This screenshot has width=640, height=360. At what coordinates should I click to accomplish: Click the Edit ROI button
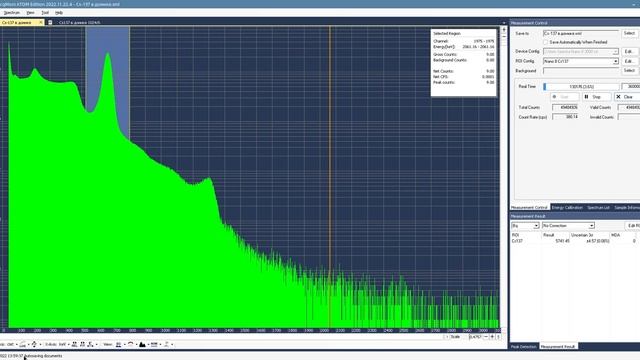(633, 226)
